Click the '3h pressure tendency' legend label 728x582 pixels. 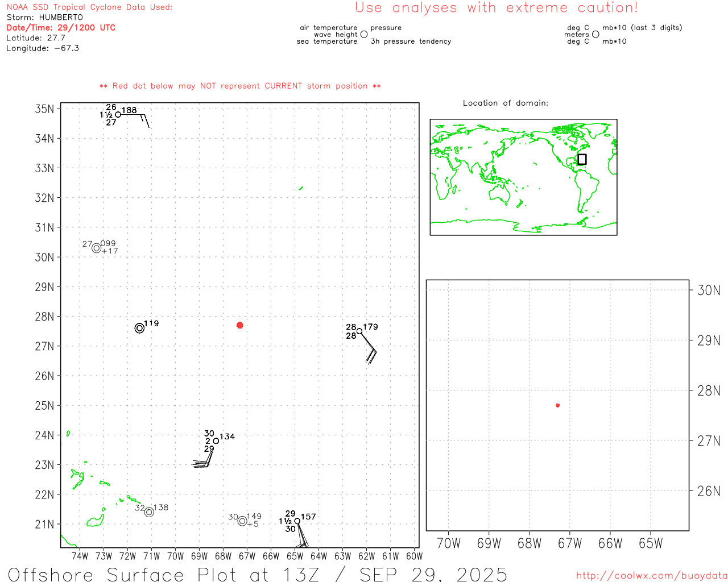click(411, 41)
